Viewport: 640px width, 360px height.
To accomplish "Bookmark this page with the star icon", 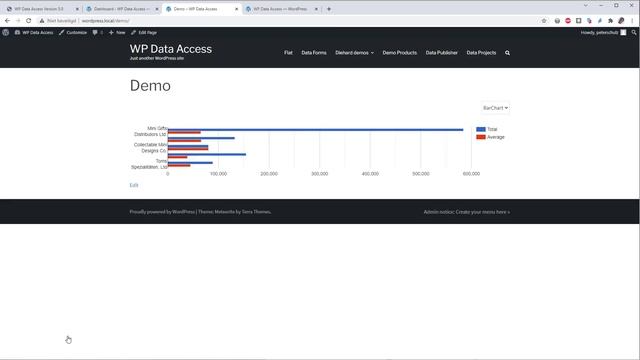I will 544,20.
